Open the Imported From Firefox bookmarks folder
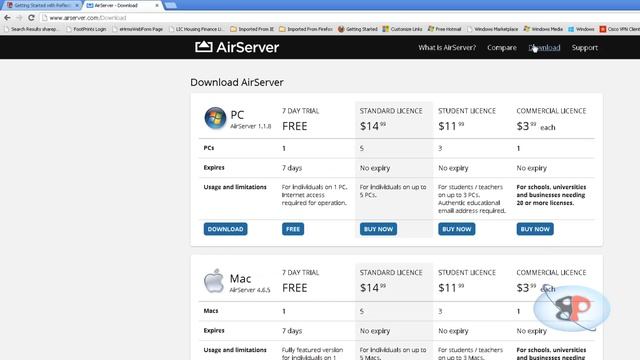This screenshot has height=360, width=640. pyautogui.click(x=305, y=29)
